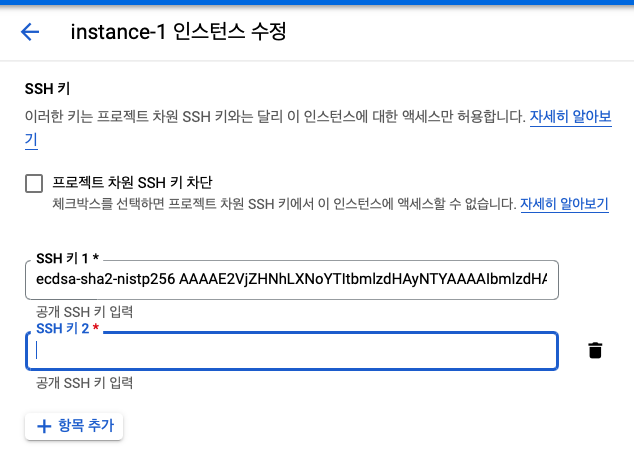Click into the SSH 키 1 field
634x457 pixels.
click(292, 279)
